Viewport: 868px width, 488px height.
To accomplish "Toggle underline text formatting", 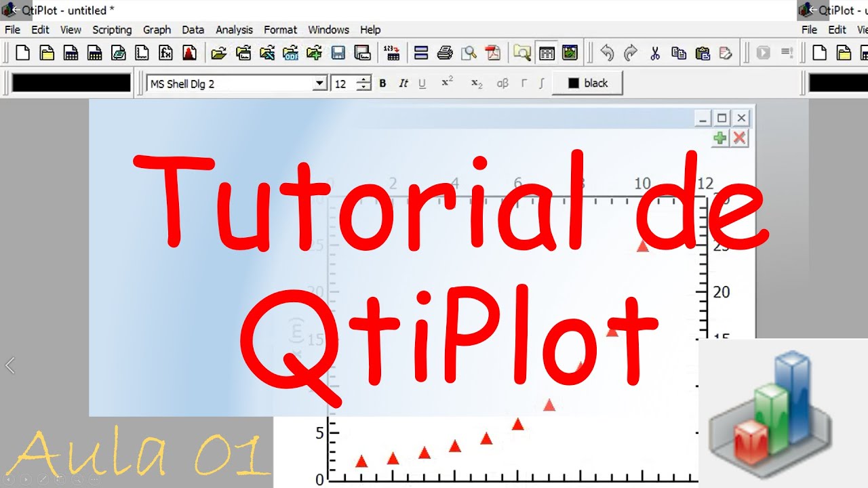I will 422,83.
